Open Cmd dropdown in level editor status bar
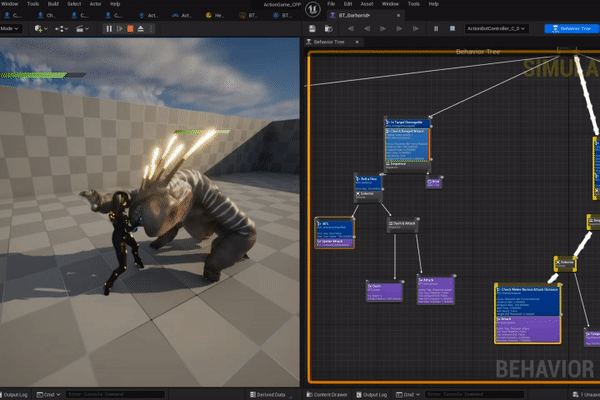Screen dimensions: 600x400 click(x=48, y=395)
